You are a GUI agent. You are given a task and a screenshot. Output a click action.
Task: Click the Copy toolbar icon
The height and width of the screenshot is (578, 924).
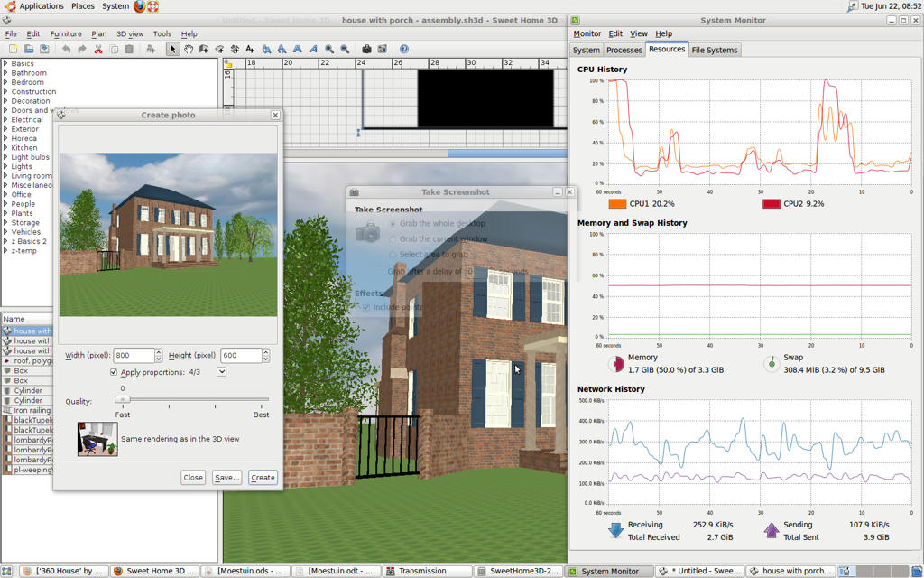[x=115, y=49]
